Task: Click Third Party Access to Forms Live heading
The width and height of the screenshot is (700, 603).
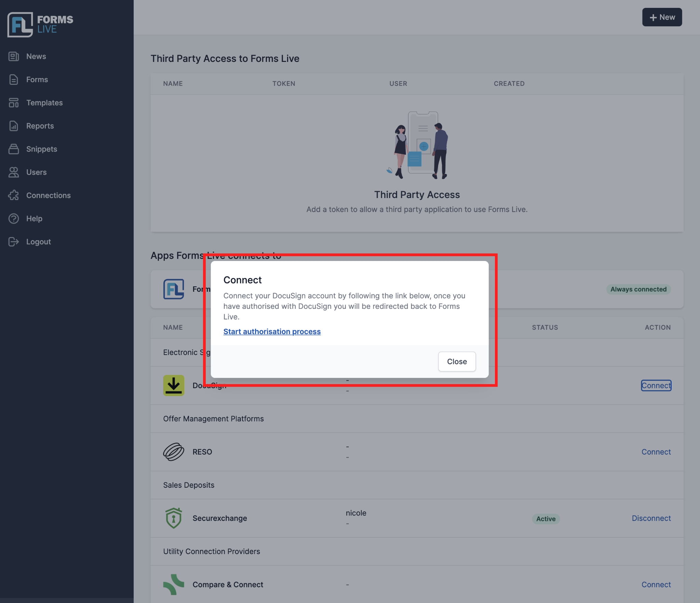Action: (225, 59)
